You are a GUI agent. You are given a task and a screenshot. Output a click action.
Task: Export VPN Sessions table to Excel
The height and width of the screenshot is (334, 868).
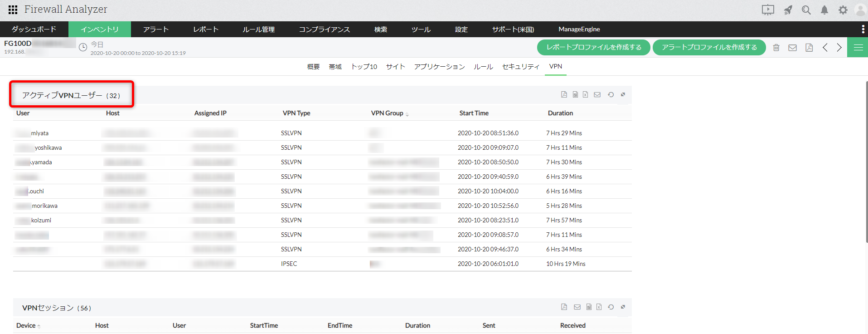pyautogui.click(x=599, y=307)
